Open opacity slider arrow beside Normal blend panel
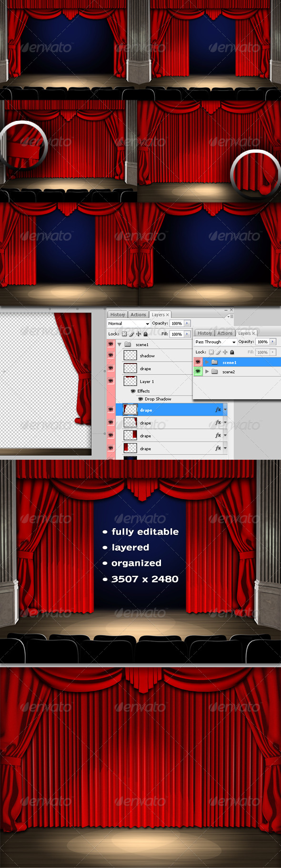281x868 pixels. tap(187, 323)
